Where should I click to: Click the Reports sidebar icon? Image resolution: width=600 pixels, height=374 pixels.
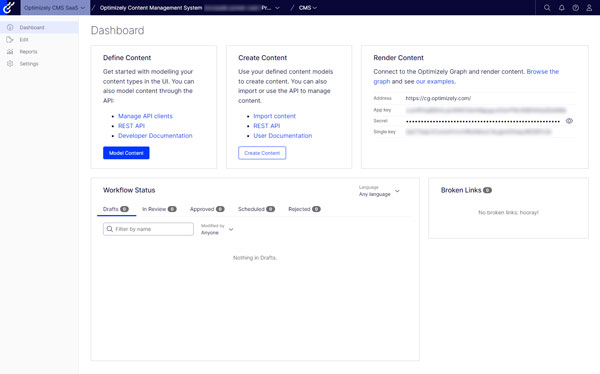pos(10,52)
